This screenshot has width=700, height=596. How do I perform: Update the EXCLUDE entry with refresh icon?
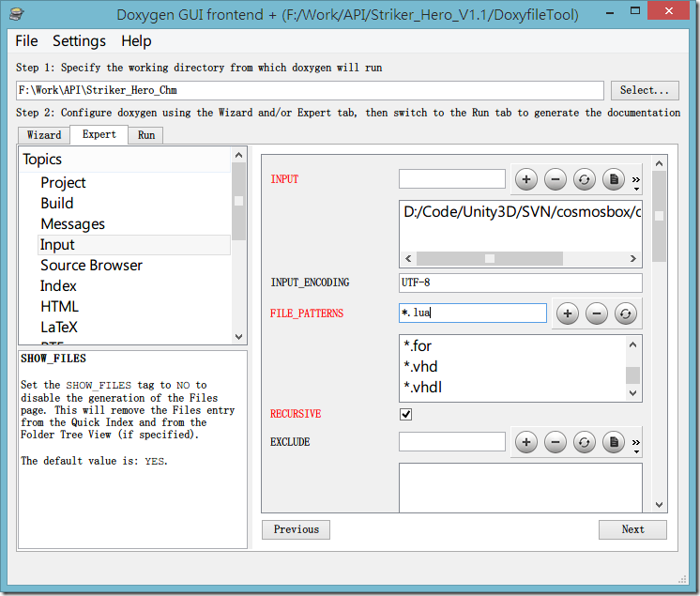[x=585, y=442]
